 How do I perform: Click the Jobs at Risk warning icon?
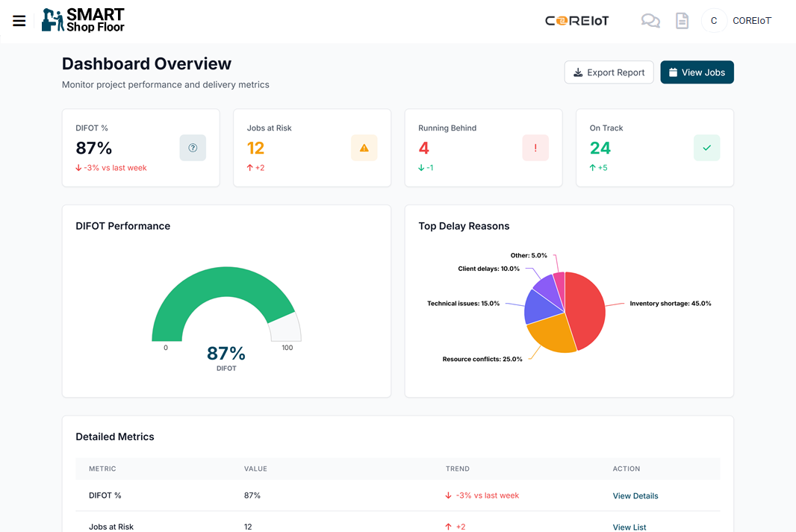(364, 148)
